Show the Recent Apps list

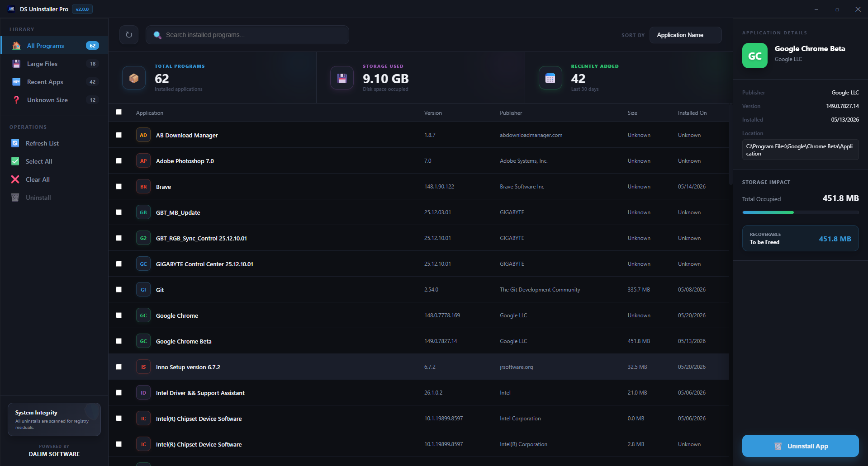coord(54,82)
